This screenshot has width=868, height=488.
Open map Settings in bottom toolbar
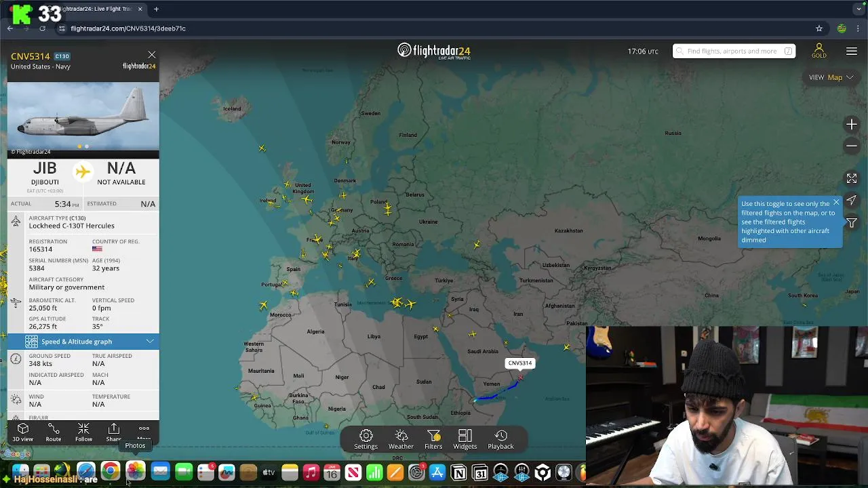tap(366, 439)
